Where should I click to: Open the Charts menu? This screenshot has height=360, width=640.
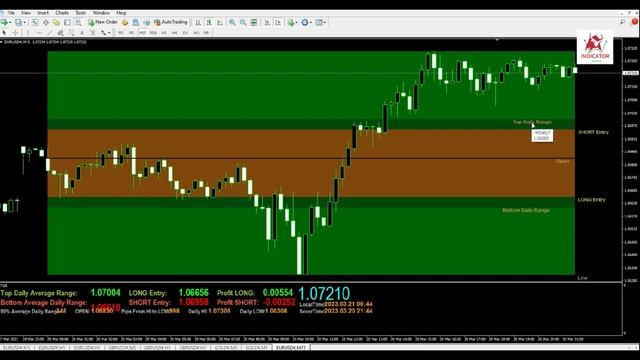click(x=62, y=13)
